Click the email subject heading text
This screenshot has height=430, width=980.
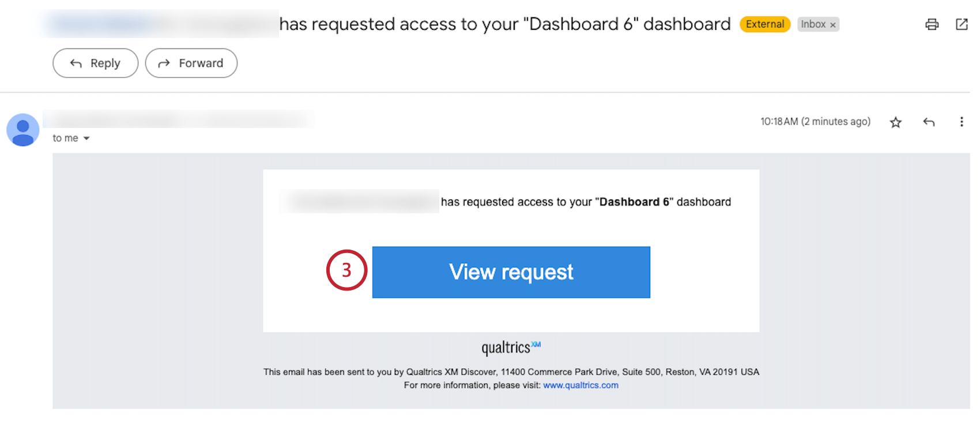pyautogui.click(x=504, y=24)
